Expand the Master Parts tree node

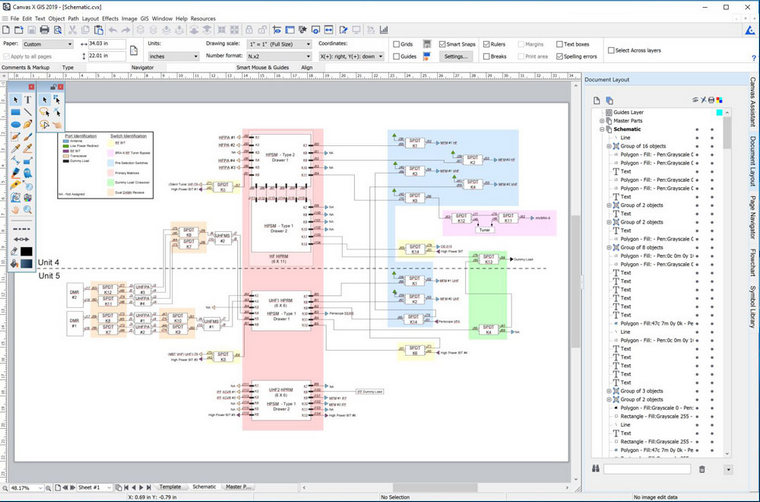coord(603,121)
